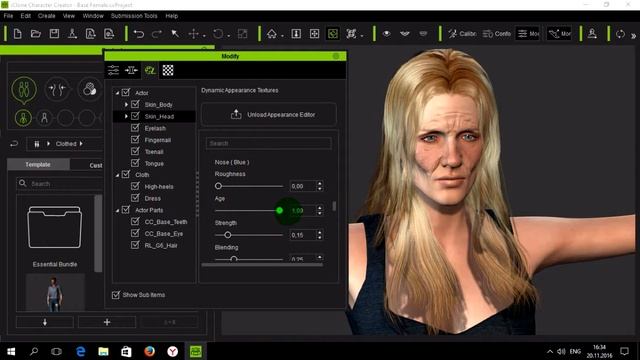Click the Age value stepper arrows

(320, 210)
